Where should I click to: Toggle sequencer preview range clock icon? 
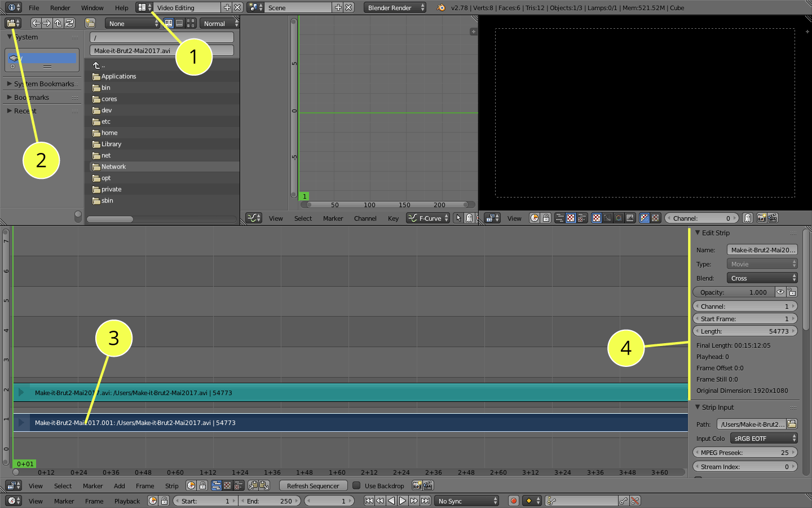[191, 485]
